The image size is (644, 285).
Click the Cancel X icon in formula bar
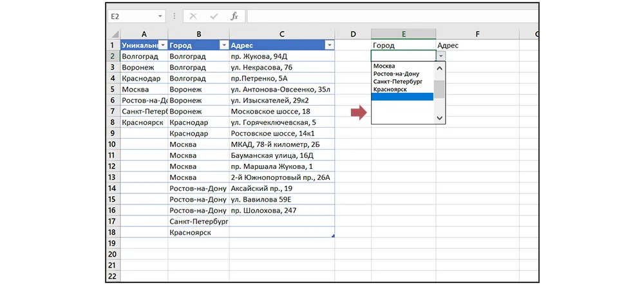(x=193, y=16)
